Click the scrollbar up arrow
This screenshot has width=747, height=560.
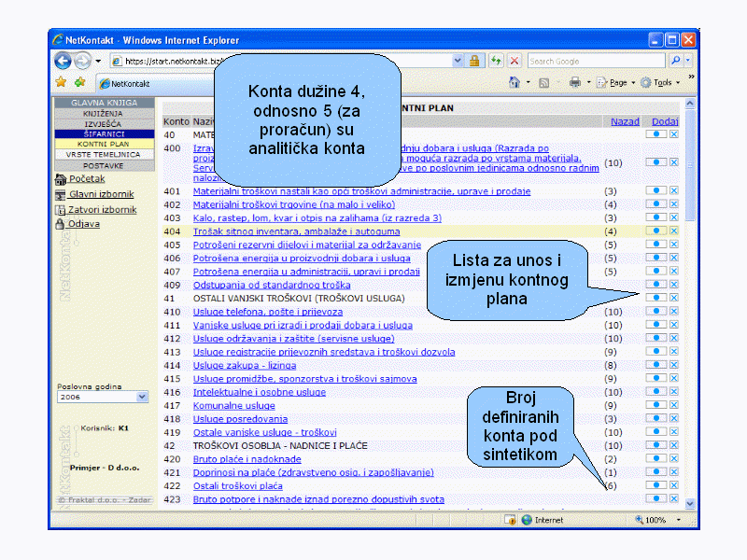click(x=690, y=103)
